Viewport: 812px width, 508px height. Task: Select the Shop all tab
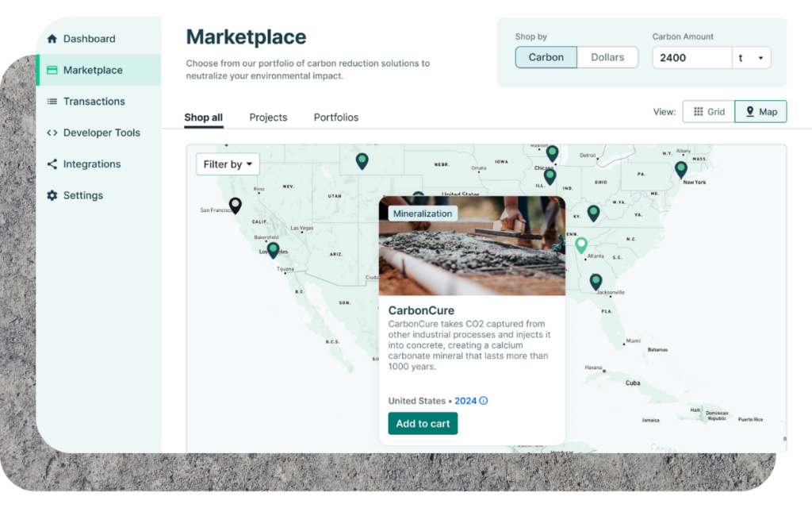click(x=204, y=117)
